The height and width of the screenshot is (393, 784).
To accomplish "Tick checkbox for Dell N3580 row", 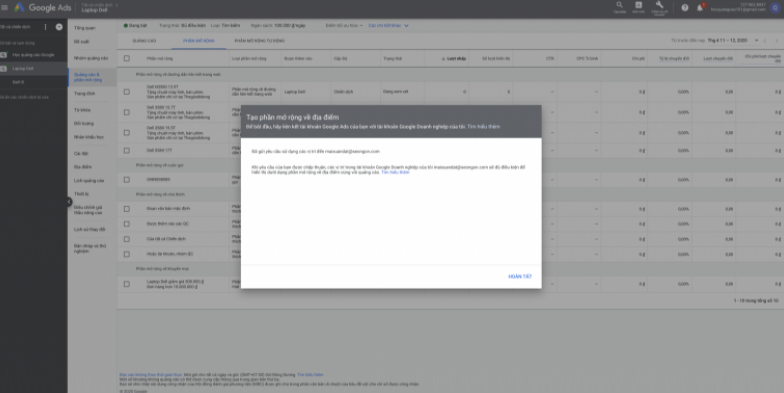I will (x=126, y=92).
